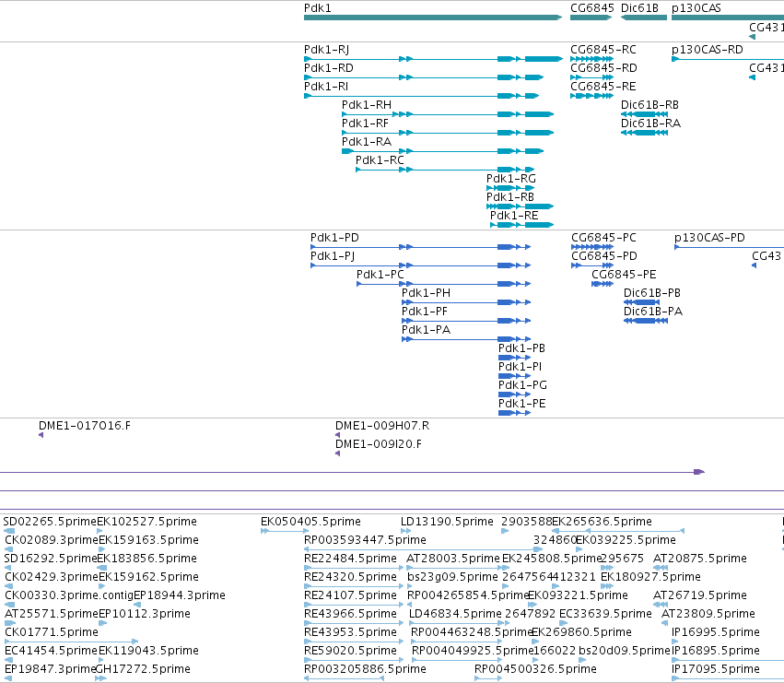Viewport: 784px width, 683px height.
Task: Select polypeptide Pdk1-PJ
Action: click(x=333, y=256)
